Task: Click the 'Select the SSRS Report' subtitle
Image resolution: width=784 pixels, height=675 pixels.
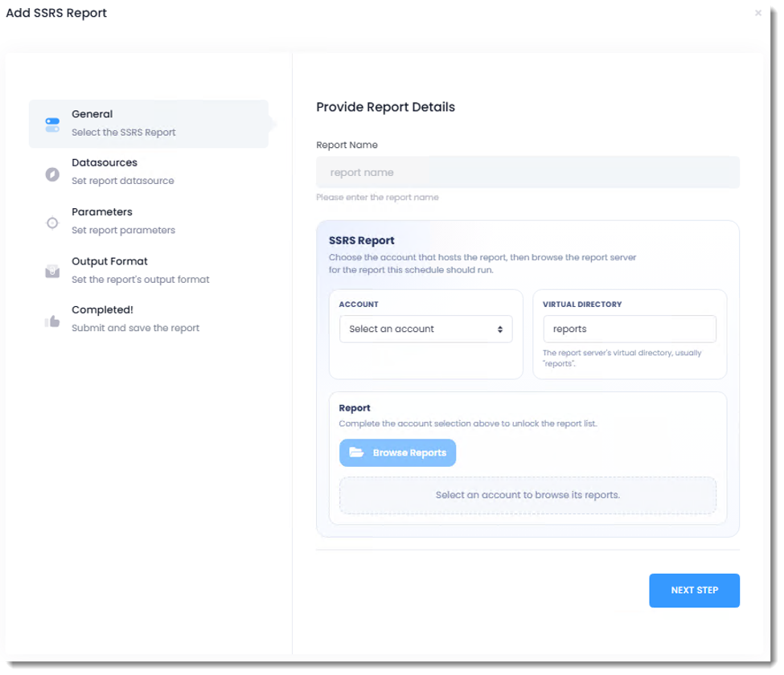Action: 124,133
